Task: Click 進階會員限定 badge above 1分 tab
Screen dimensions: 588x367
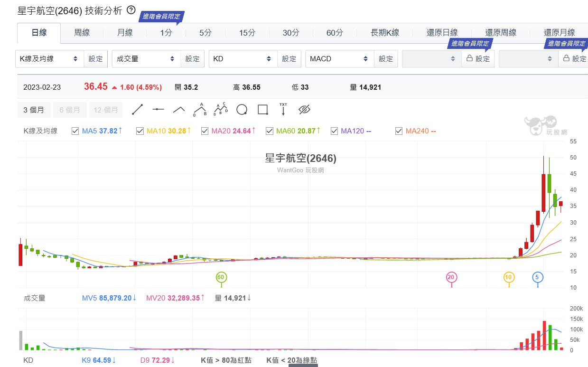Action: point(161,16)
